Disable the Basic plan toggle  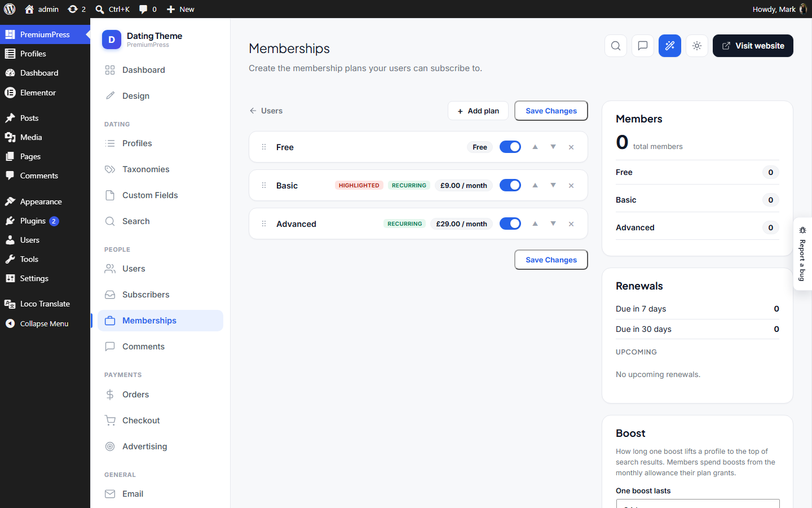(510, 185)
